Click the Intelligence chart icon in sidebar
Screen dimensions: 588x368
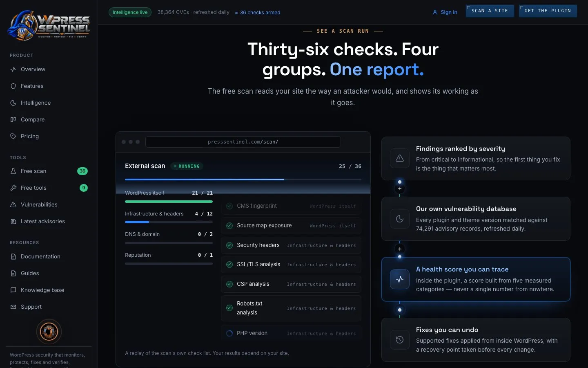click(13, 103)
